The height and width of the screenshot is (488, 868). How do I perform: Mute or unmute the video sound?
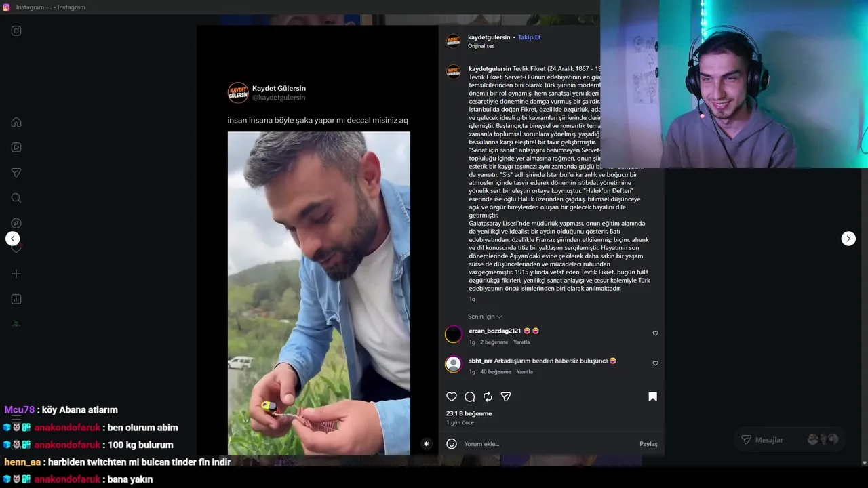coord(427,444)
